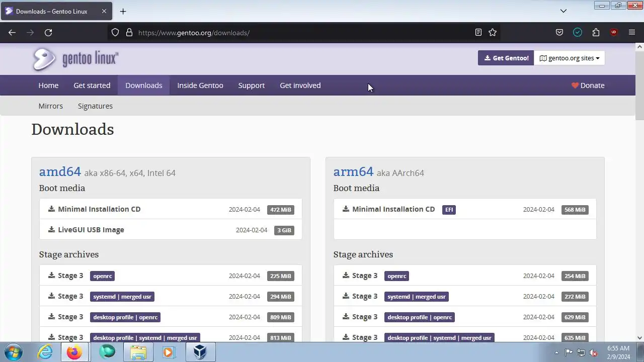Open Action Center flag tray icon
Image resolution: width=644 pixels, height=362 pixels.
[569, 352]
